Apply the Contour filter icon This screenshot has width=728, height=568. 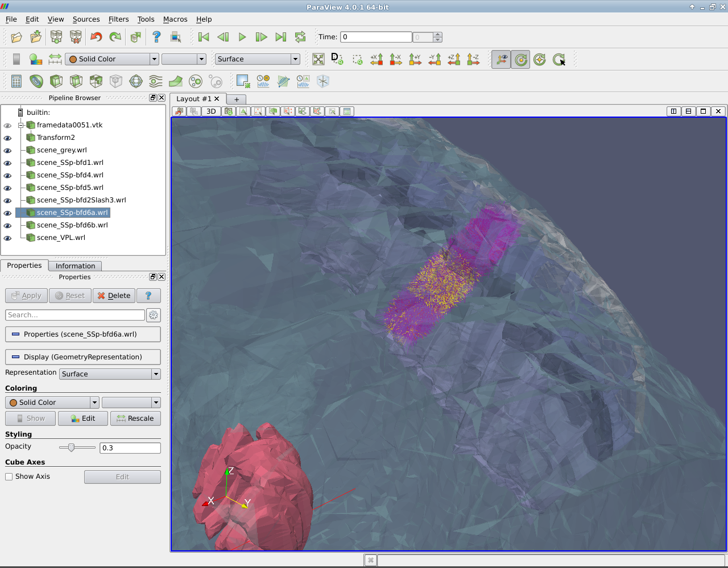click(36, 81)
